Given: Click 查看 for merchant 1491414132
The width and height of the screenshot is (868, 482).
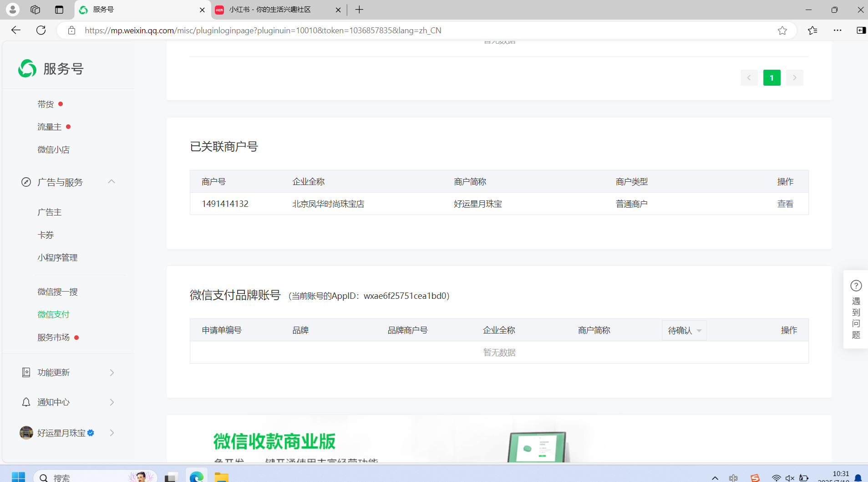Looking at the screenshot, I should click(785, 204).
